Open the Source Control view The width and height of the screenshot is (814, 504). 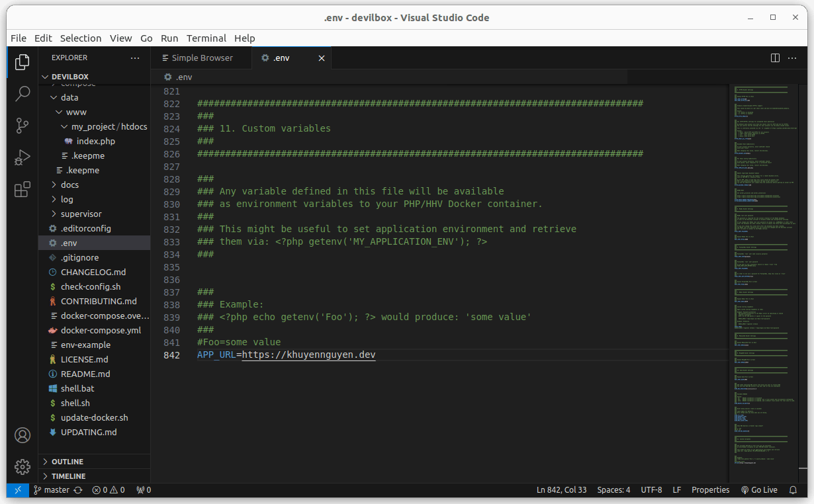(x=23, y=125)
